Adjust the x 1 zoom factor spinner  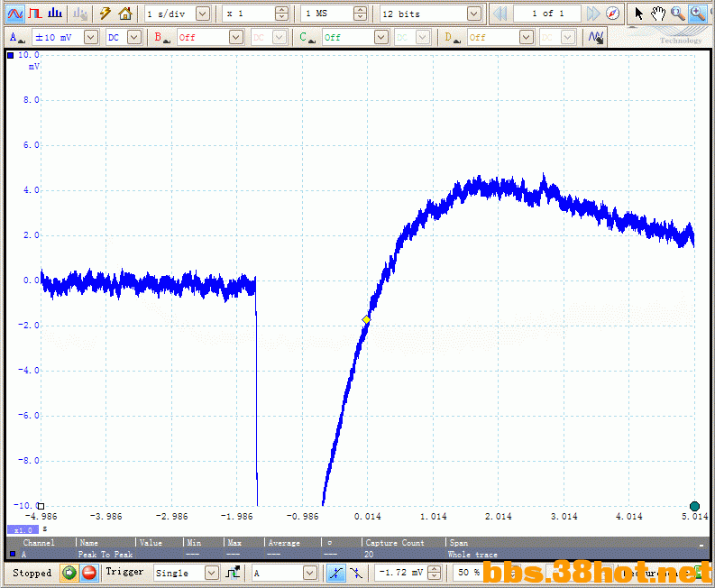(x=282, y=14)
